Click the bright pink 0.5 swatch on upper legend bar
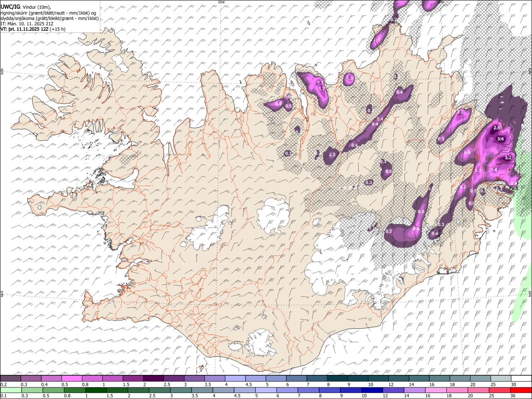532x399 pixels. pyautogui.click(x=71, y=379)
